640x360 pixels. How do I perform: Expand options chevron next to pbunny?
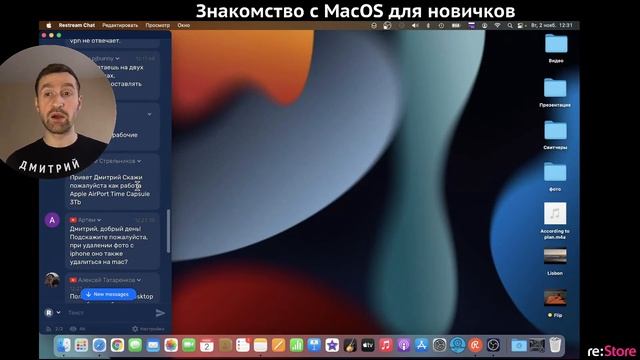pyautogui.click(x=118, y=58)
